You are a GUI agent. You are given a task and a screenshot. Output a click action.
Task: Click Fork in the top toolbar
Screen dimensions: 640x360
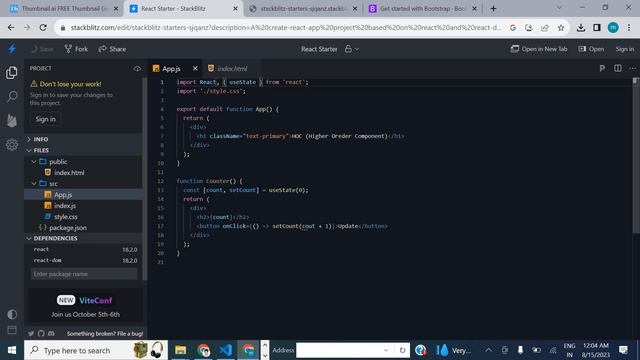(76, 49)
